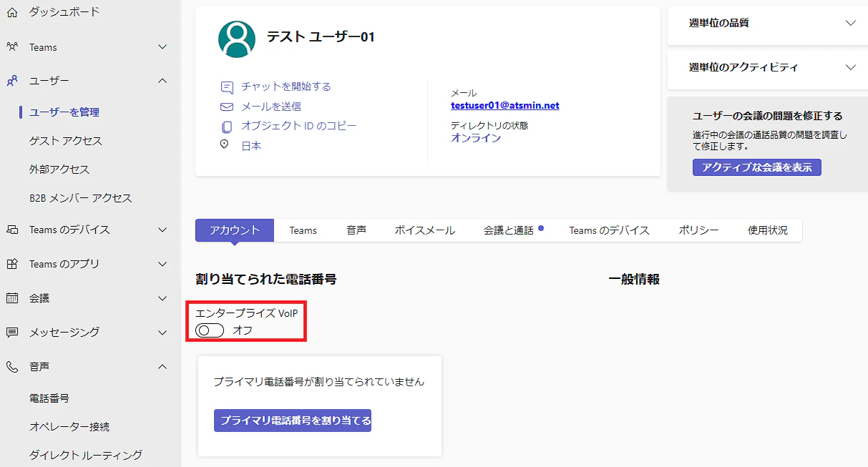
Task: Open the Teams のデバイス tab
Action: (x=610, y=230)
